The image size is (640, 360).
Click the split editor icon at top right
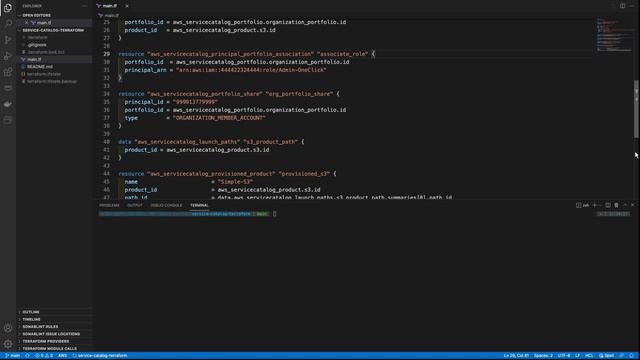(x=622, y=6)
